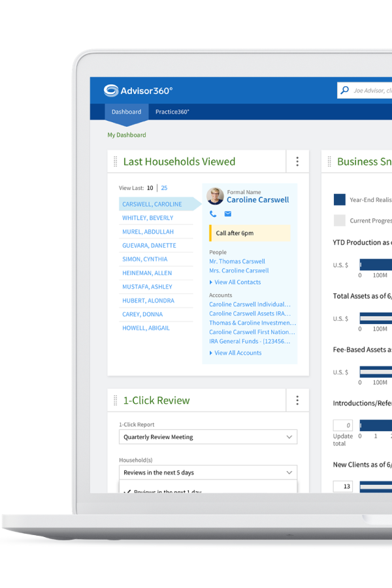
Task: Open Caroline Carswell Individual account
Action: [x=250, y=304]
